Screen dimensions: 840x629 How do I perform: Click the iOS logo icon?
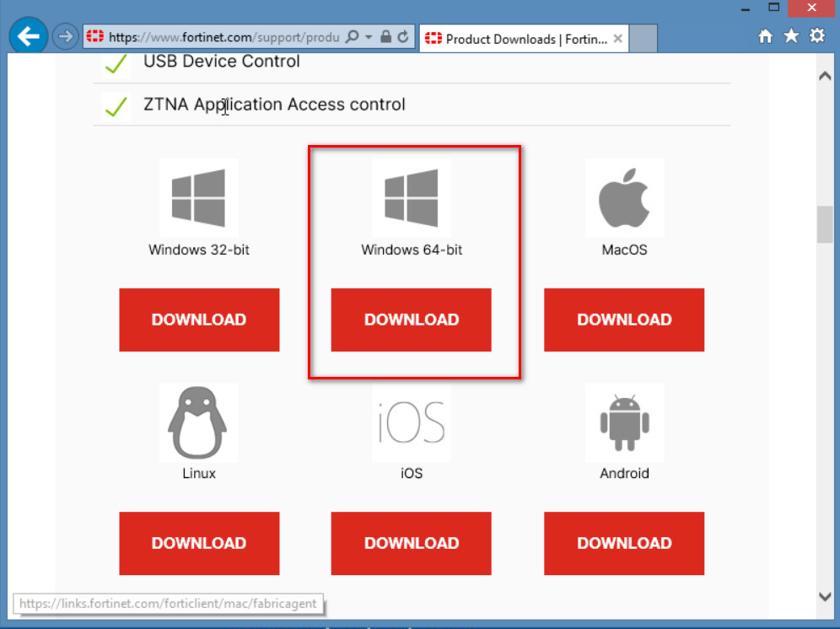[412, 422]
